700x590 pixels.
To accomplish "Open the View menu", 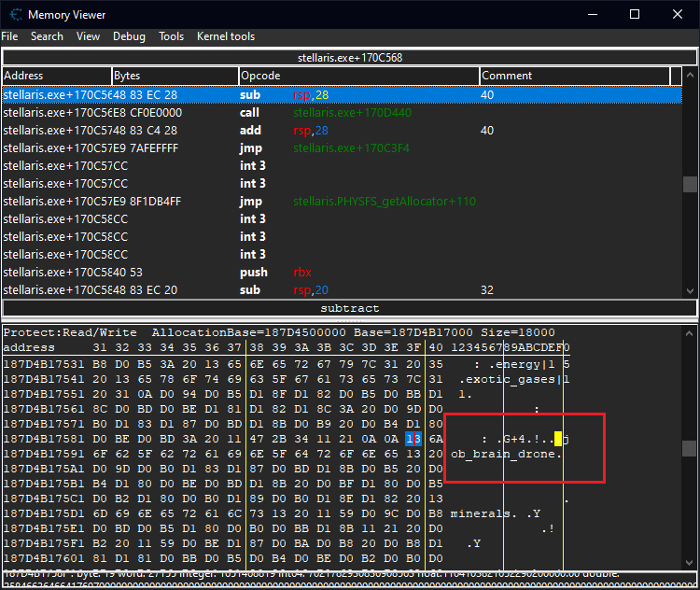I will [x=88, y=36].
